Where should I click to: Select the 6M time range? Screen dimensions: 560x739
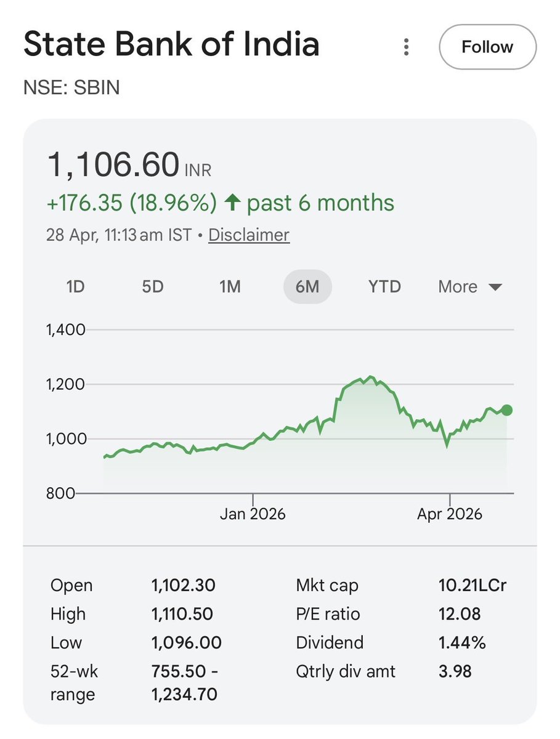coord(307,286)
